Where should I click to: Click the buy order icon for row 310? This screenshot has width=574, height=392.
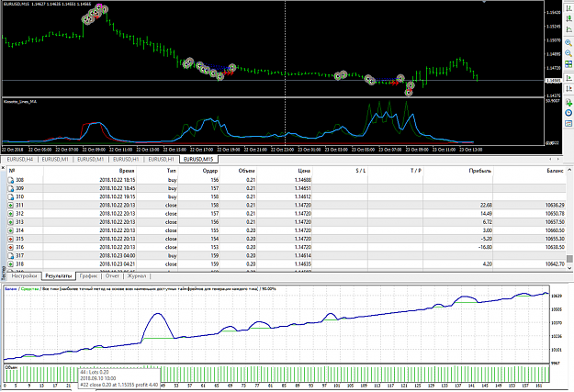point(11,196)
